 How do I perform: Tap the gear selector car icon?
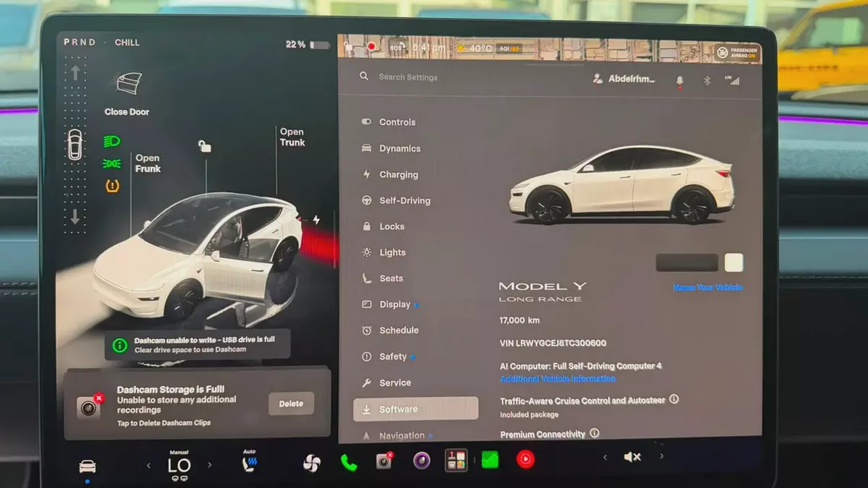click(75, 145)
